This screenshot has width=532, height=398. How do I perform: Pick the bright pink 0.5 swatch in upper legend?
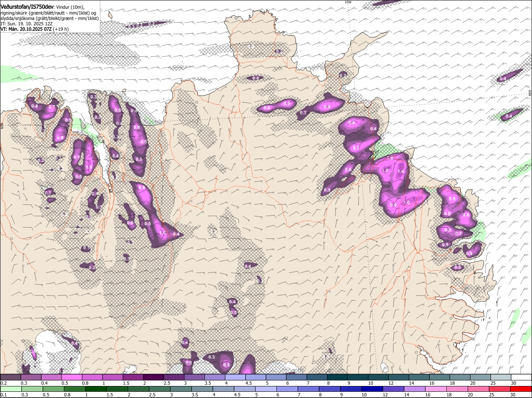click(x=72, y=377)
